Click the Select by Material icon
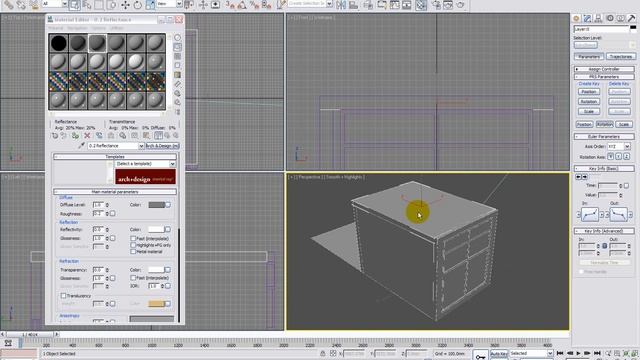The height and width of the screenshot is (360, 640). coord(178,102)
